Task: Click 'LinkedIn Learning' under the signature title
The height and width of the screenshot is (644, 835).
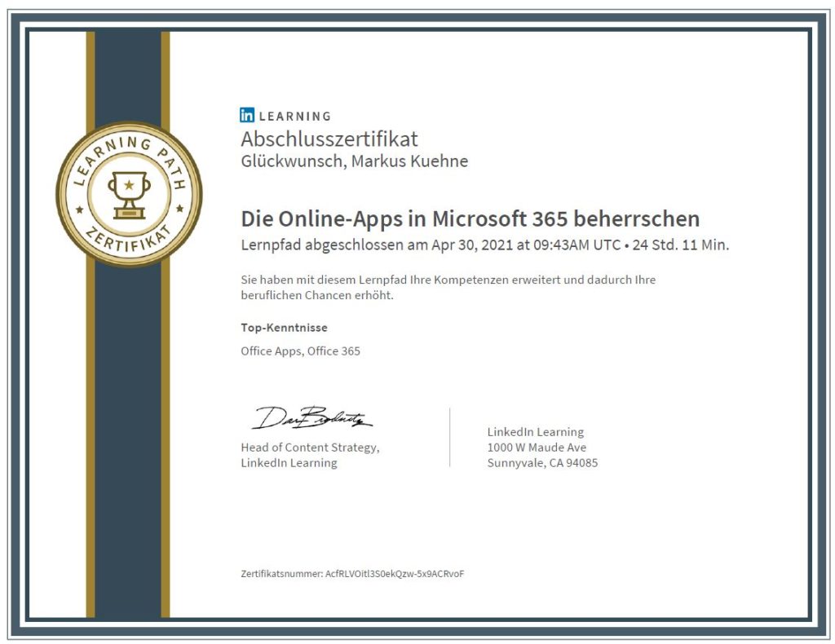Action: [x=289, y=463]
